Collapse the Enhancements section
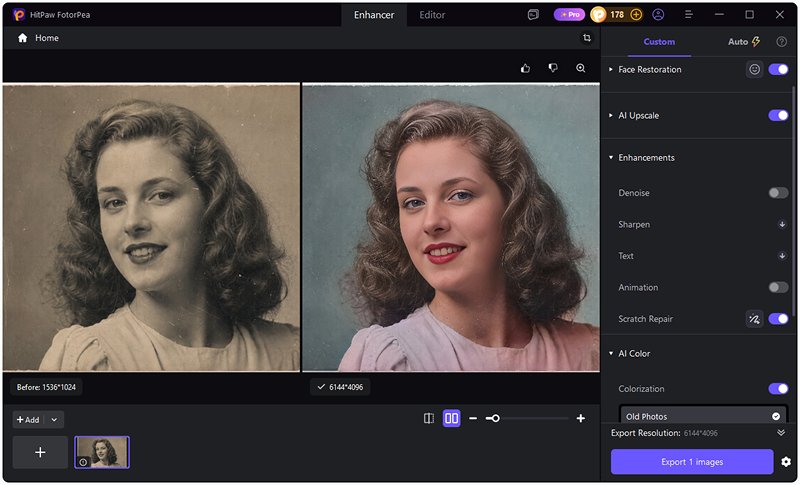 point(611,158)
